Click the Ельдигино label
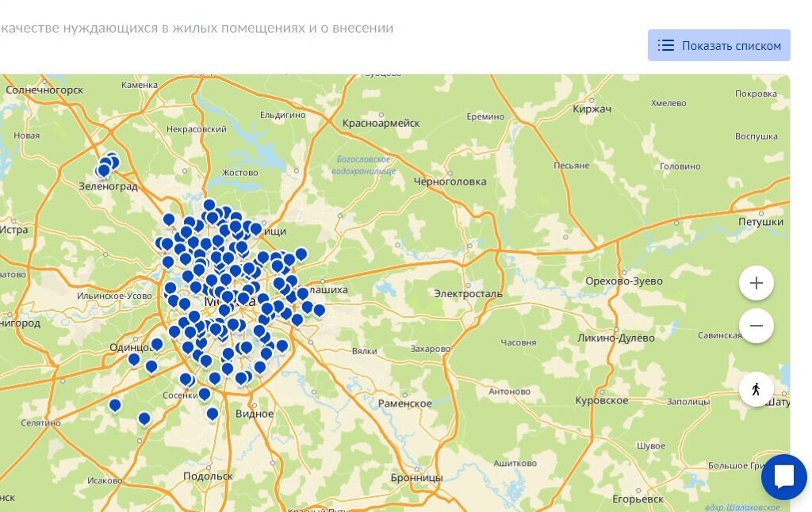This screenshot has width=812, height=512. 282,115
